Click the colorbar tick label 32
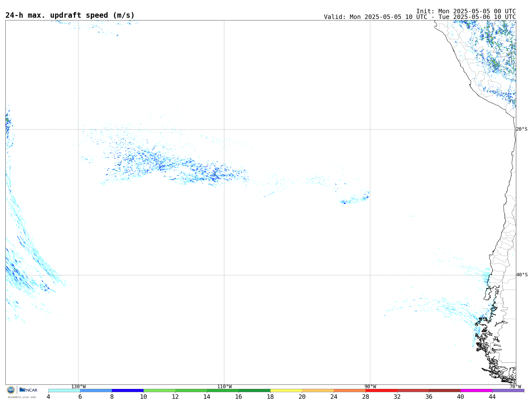The height and width of the screenshot is (400, 532). [397, 397]
